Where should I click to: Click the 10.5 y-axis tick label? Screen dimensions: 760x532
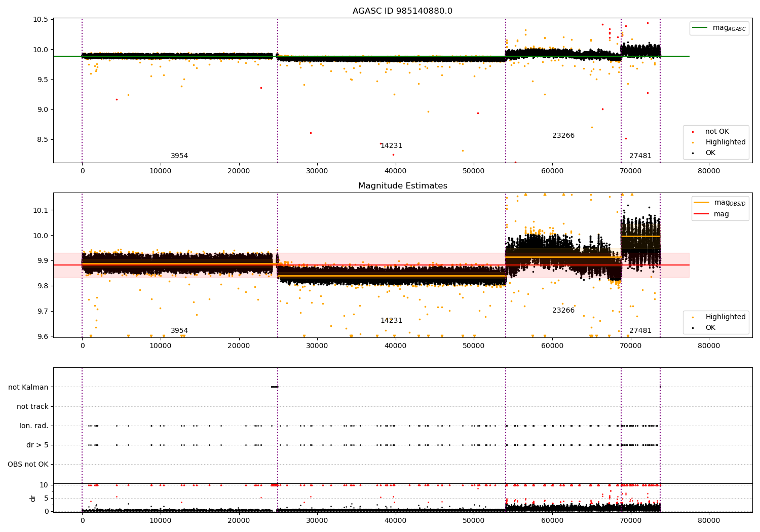coord(40,20)
